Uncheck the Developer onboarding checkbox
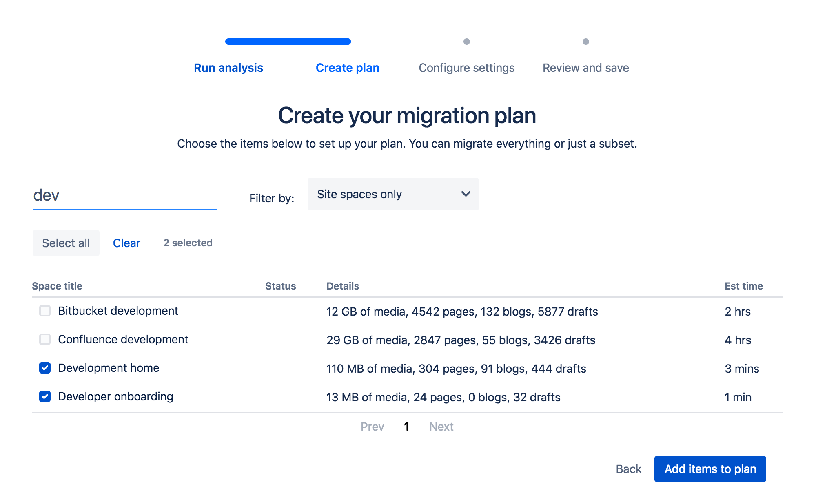816x504 pixels. pyautogui.click(x=45, y=396)
